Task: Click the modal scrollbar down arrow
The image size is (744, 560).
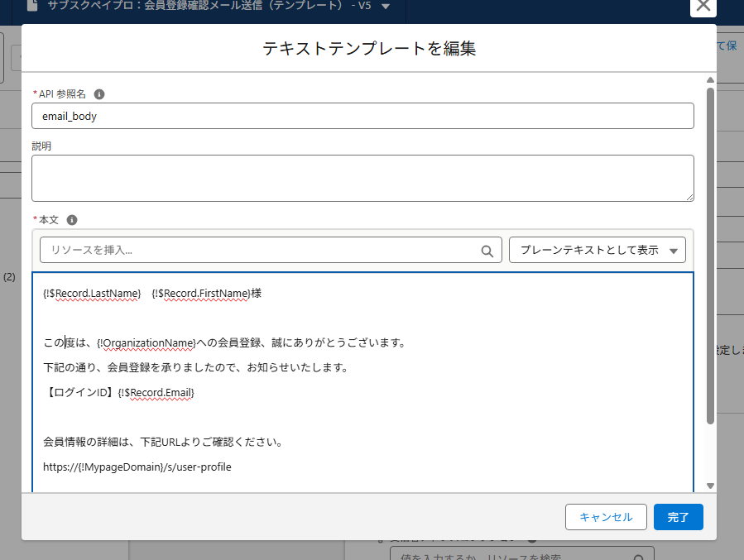Action: coord(710,486)
